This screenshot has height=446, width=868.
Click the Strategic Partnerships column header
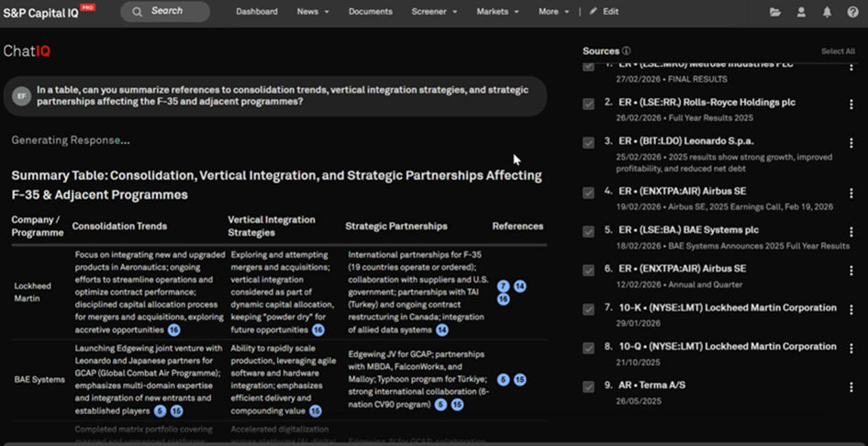(396, 226)
